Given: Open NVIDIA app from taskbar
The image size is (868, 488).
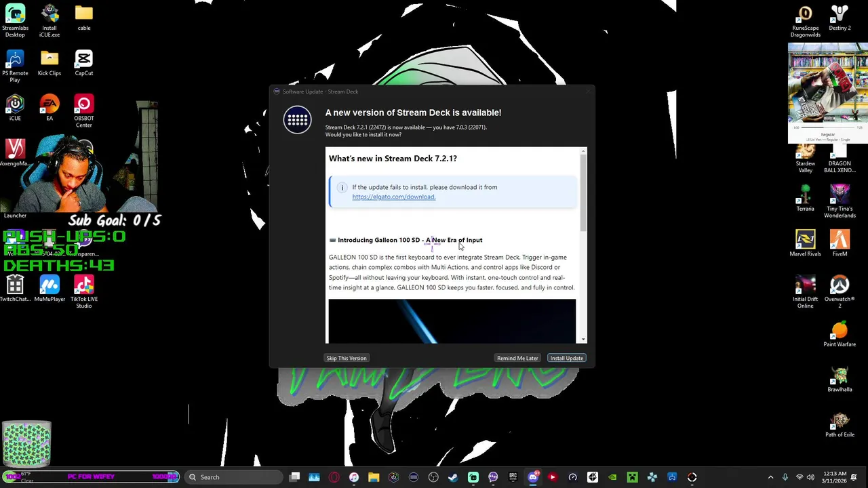Looking at the screenshot, I should (612, 477).
